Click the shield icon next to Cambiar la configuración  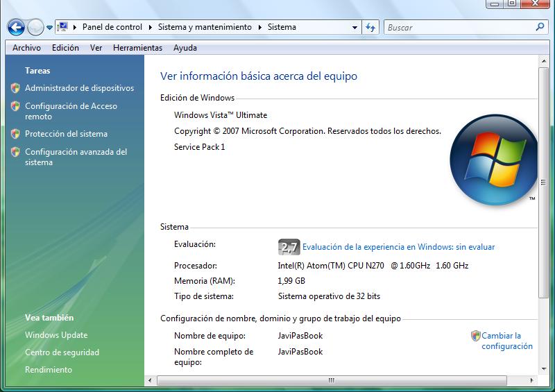(475, 336)
